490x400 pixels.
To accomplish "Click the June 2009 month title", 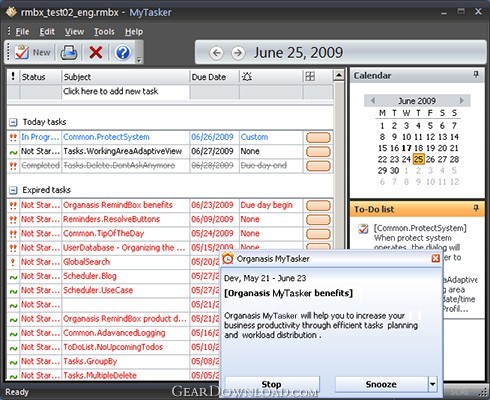I will [417, 101].
